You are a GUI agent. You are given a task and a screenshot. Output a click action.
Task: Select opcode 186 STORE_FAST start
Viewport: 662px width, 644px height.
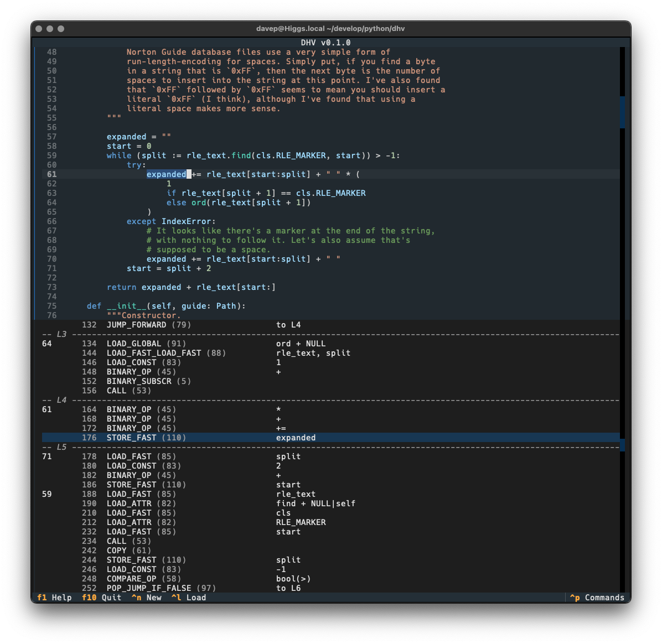331,485
